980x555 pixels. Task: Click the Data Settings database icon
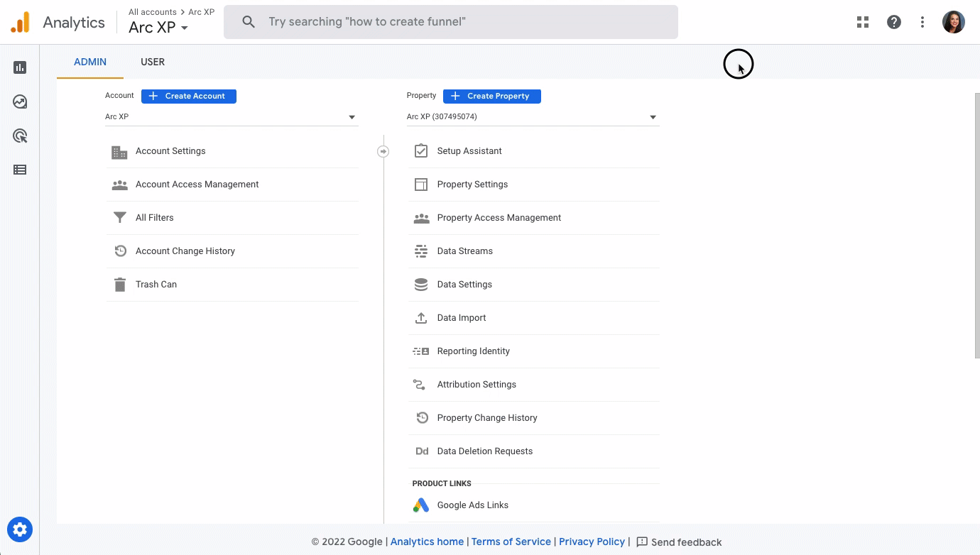click(x=421, y=285)
